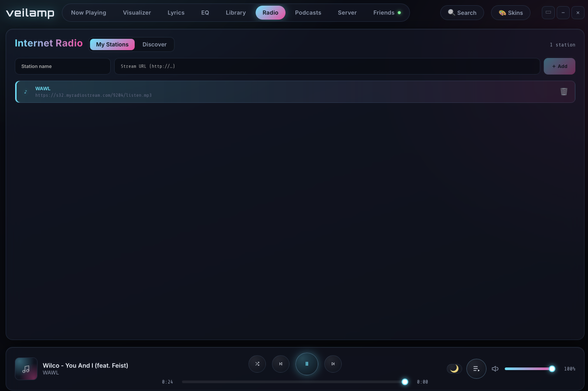Focus the Stream URL field
The height and width of the screenshot is (391, 588).
tap(327, 66)
